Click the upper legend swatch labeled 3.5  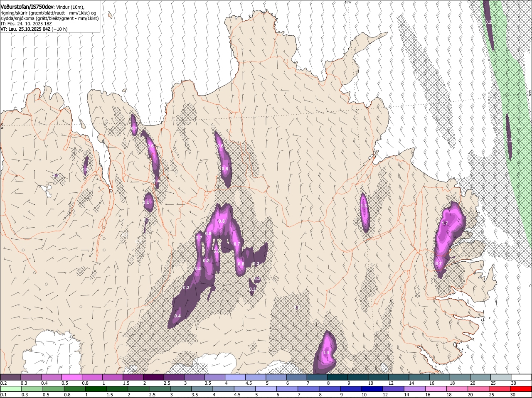pyautogui.click(x=214, y=377)
